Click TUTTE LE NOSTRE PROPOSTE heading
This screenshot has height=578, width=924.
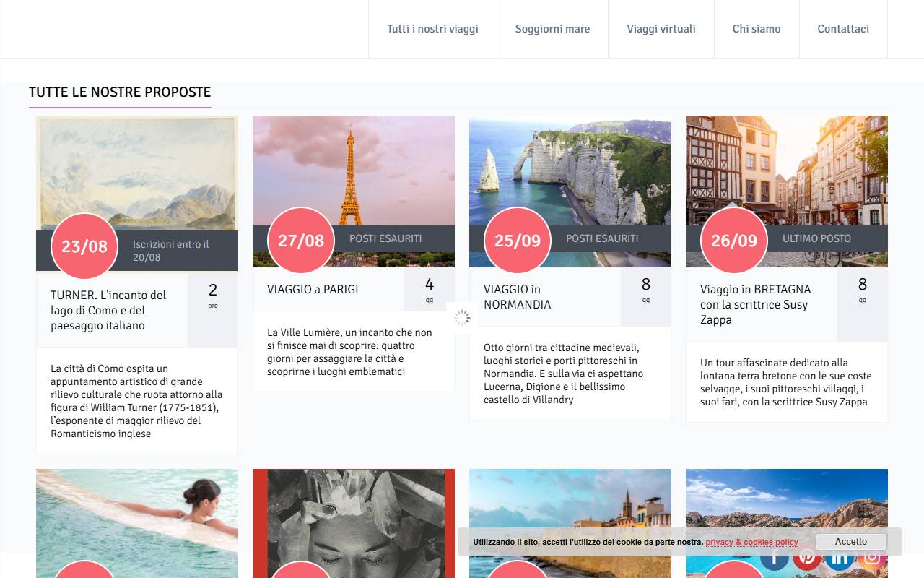120,92
